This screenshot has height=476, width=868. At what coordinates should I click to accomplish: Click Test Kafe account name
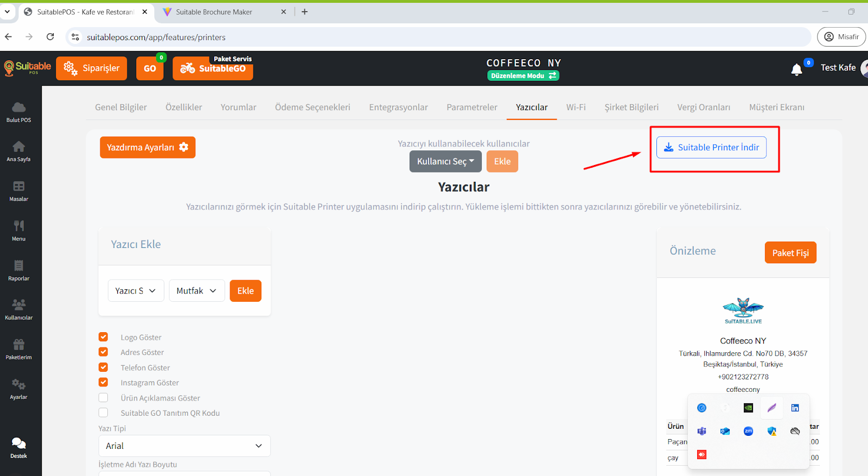click(838, 68)
